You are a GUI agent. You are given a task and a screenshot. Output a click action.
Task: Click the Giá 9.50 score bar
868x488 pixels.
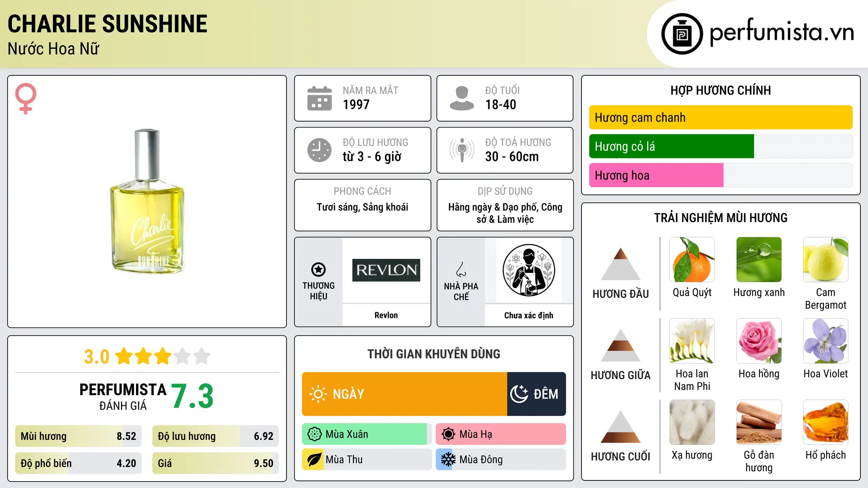click(x=215, y=463)
